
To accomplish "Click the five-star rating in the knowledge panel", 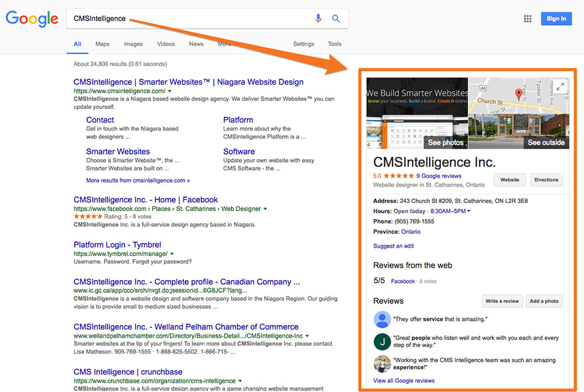I will [398, 176].
